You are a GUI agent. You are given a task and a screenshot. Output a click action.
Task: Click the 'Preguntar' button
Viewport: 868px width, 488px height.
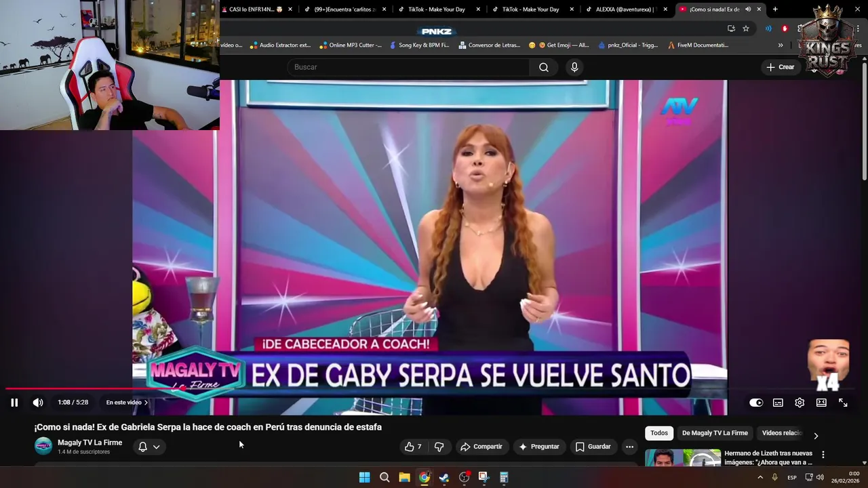coord(538,447)
